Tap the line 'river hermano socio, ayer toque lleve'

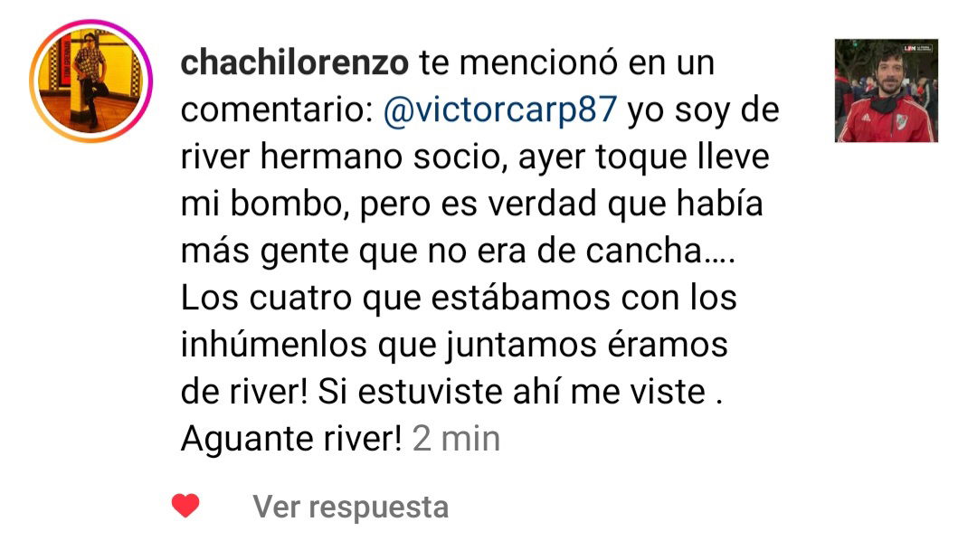tap(475, 157)
